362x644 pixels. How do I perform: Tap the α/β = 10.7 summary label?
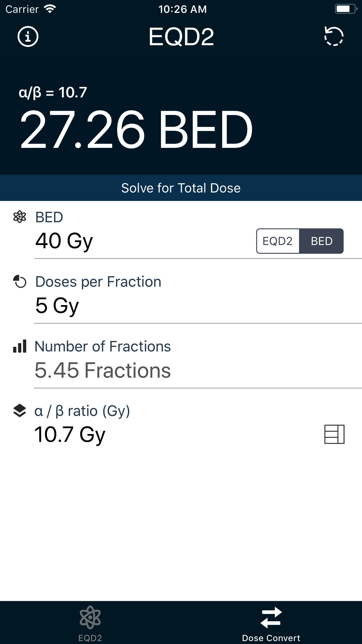(53, 92)
